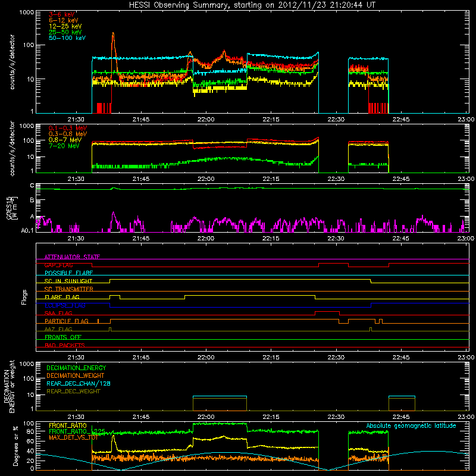476x476 pixels.
Task: Select the AAZ_FLAG label
Action: (x=58, y=329)
